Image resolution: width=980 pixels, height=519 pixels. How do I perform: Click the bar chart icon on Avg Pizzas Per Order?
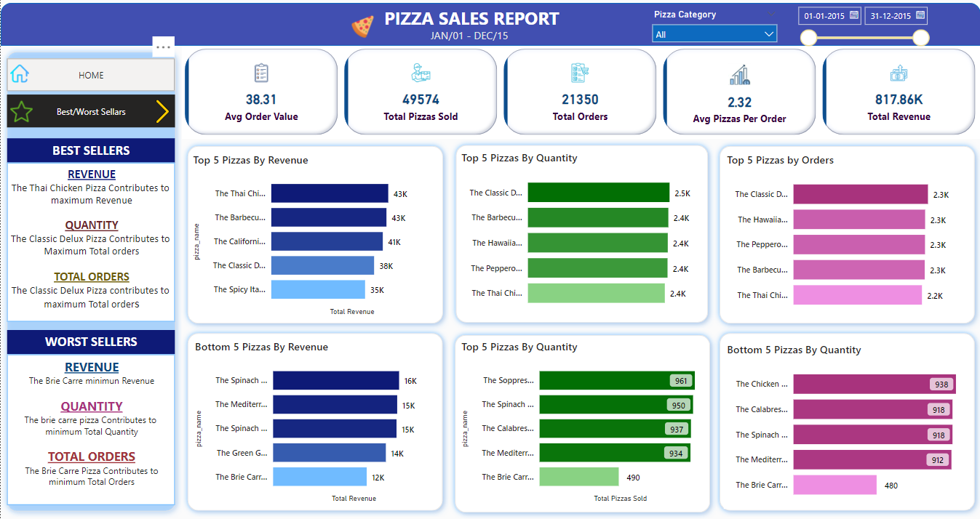(739, 73)
